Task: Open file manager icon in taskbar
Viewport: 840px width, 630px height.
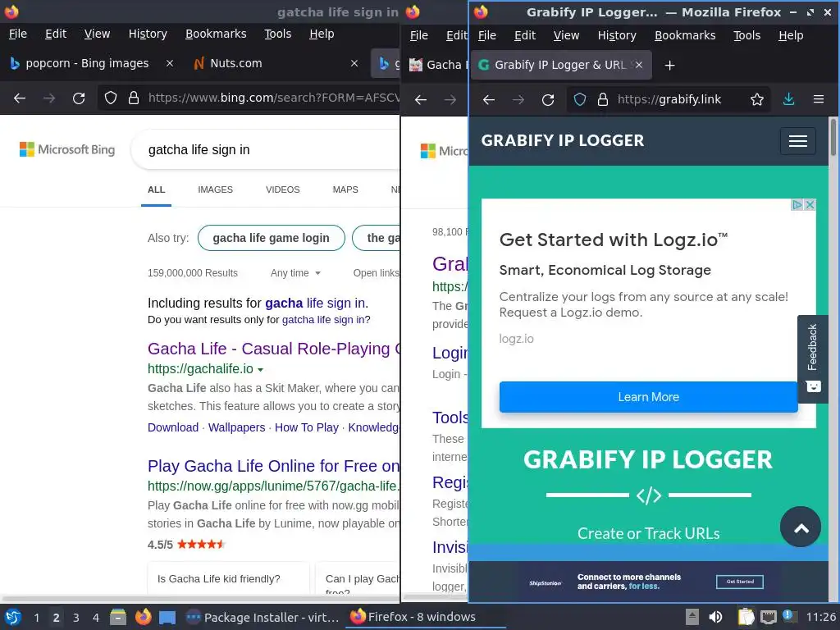Action: (118, 617)
